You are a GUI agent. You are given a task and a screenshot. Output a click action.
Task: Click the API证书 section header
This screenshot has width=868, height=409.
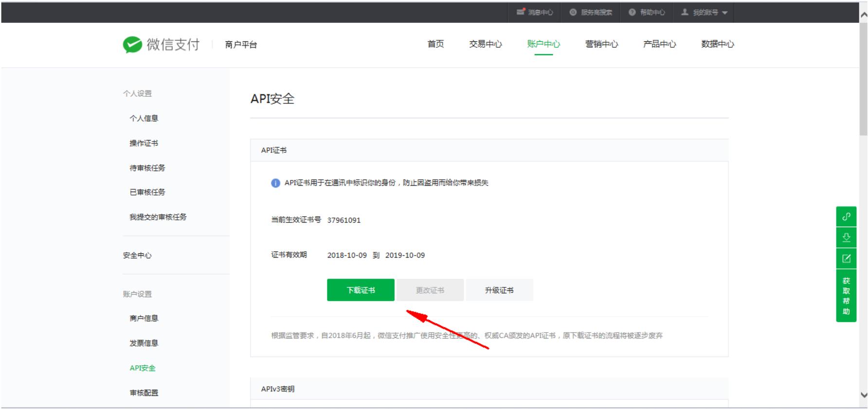pyautogui.click(x=273, y=150)
